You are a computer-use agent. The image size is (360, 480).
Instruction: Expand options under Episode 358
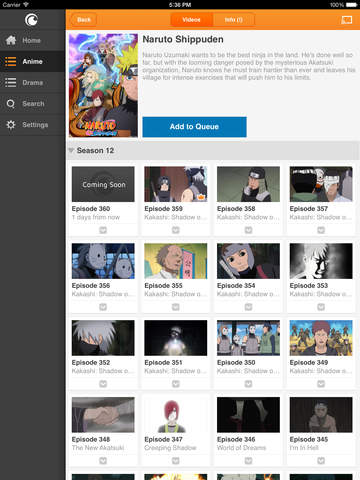coord(248,230)
